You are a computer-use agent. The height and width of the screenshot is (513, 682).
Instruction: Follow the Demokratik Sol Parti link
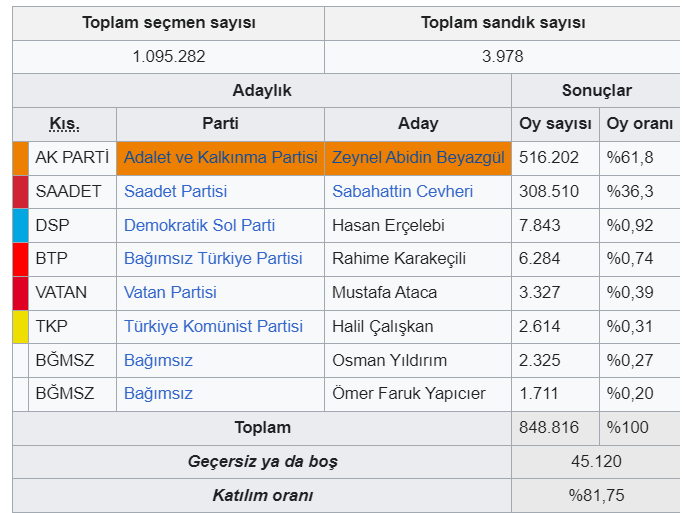(x=199, y=225)
